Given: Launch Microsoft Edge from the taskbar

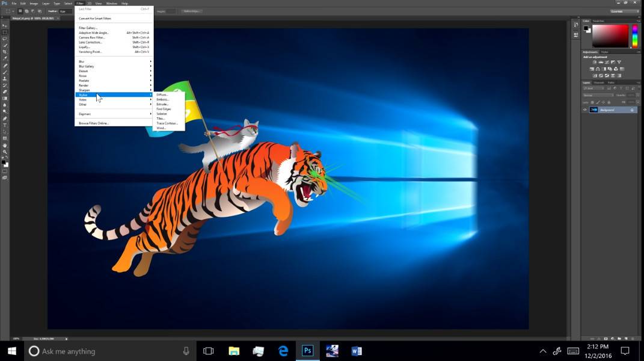Looking at the screenshot, I should 283,351.
